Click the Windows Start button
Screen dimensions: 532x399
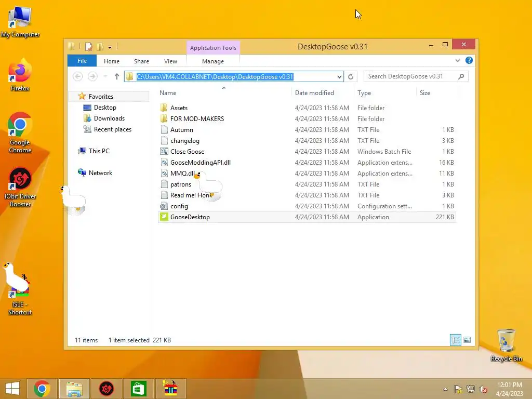coord(12,389)
